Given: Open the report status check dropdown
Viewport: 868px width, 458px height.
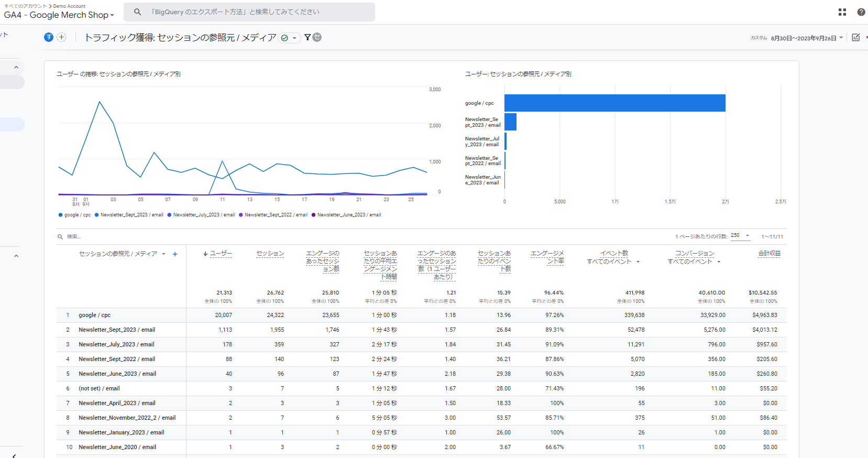Looking at the screenshot, I should pyautogui.click(x=289, y=38).
